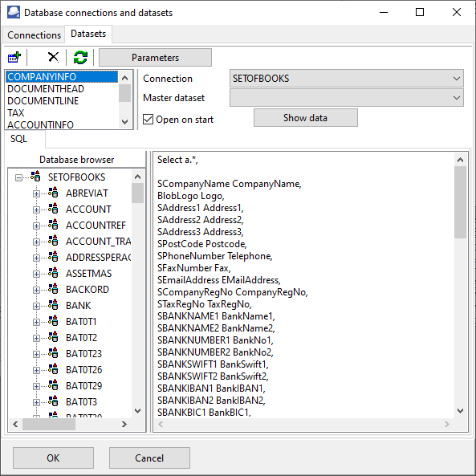Collapse the SETOFBOOKS tree node

click(x=18, y=177)
